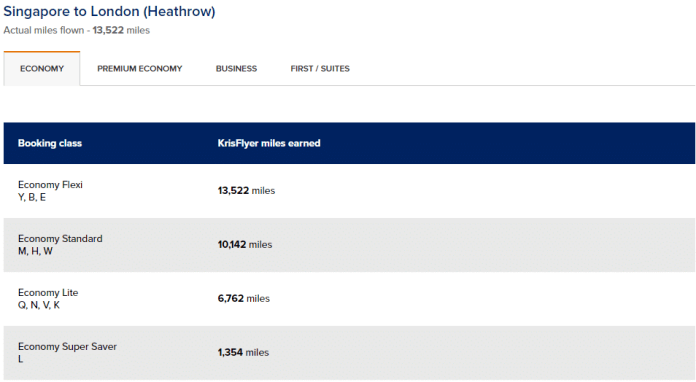Image resolution: width=696 pixels, height=382 pixels.
Task: Switch to the Premium Economy tab
Action: [139, 68]
